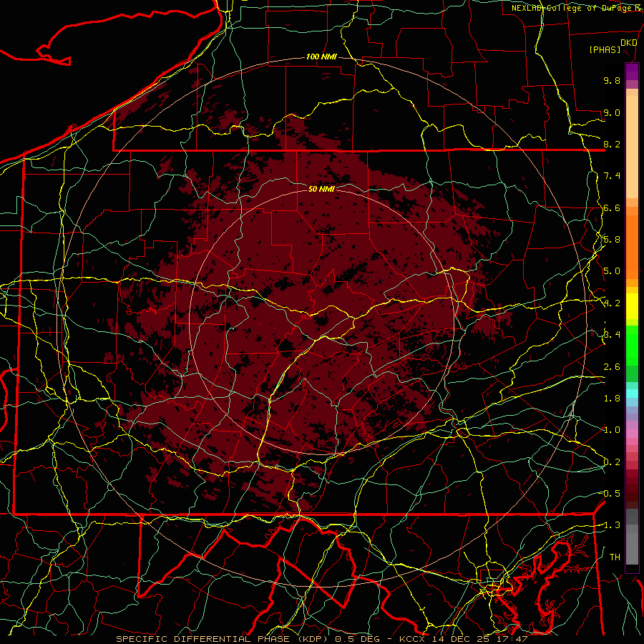Click the 14 DEC 25 date in the caption

[462, 639]
